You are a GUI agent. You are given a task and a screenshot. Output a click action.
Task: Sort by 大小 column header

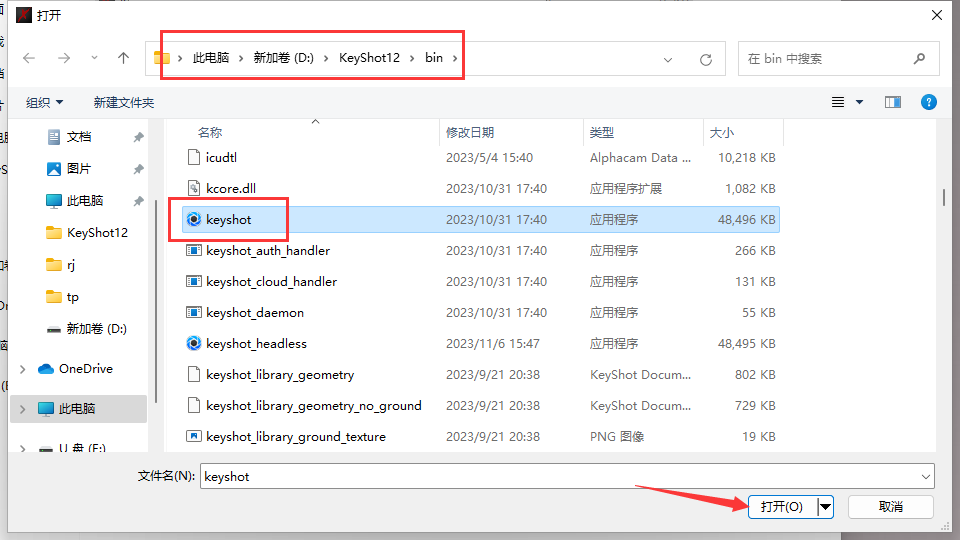point(722,132)
